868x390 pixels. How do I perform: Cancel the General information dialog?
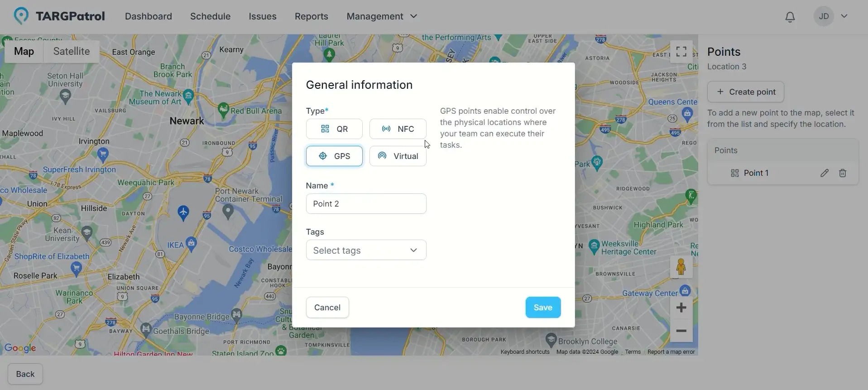pos(327,308)
